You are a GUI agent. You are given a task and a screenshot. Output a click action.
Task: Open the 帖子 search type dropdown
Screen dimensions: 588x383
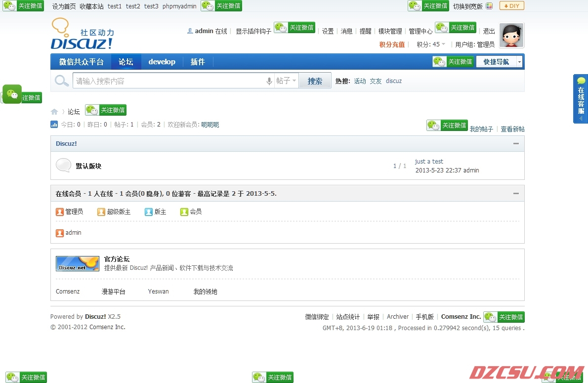(286, 81)
